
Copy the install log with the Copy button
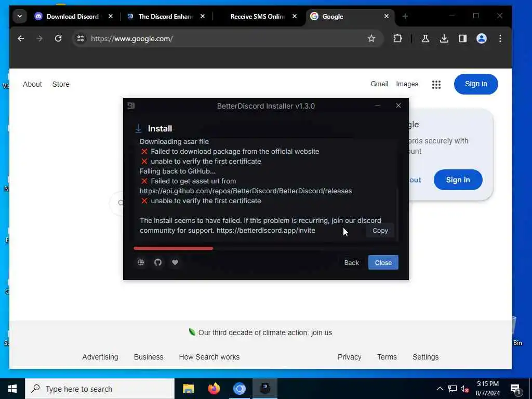(x=380, y=230)
